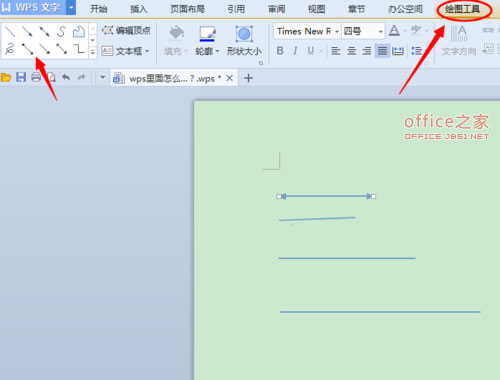The width and height of the screenshot is (500, 380).
Task: Click the Shape Size (形状大小) icon
Action: pyautogui.click(x=244, y=34)
